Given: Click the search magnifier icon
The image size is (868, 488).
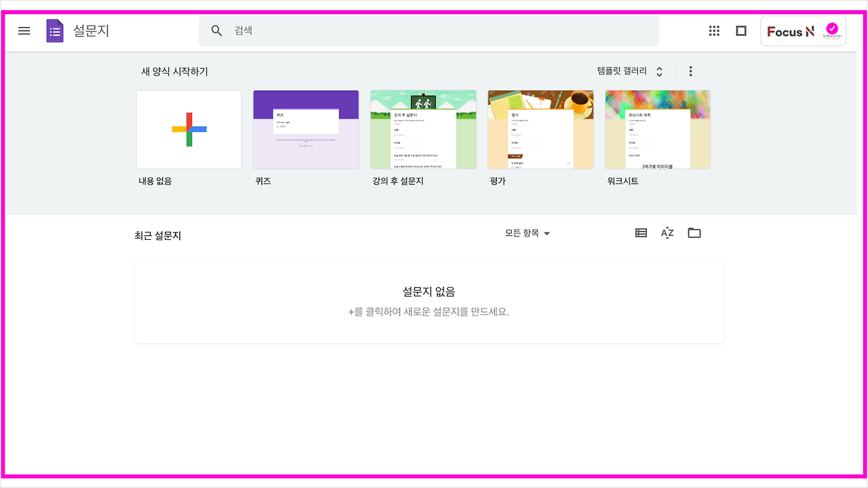Looking at the screenshot, I should (x=216, y=30).
